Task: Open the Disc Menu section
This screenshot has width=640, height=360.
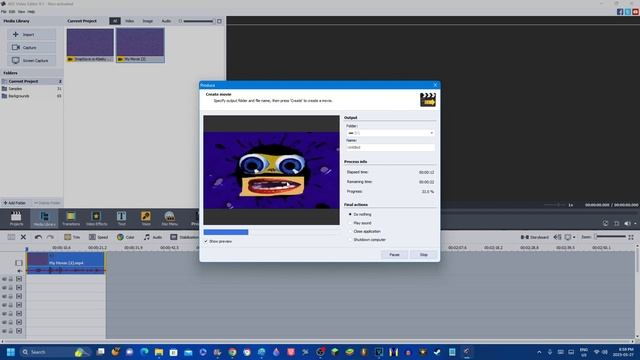Action: (169, 218)
